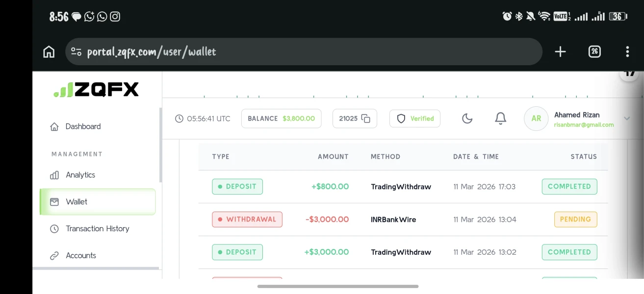The width and height of the screenshot is (644, 294).
Task: Tap the portal.zqfx.com URL field
Action: tap(304, 52)
